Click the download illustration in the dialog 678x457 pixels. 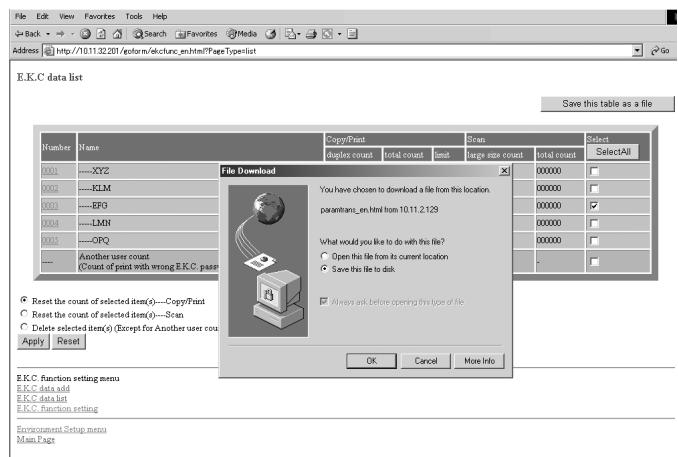[x=268, y=261]
